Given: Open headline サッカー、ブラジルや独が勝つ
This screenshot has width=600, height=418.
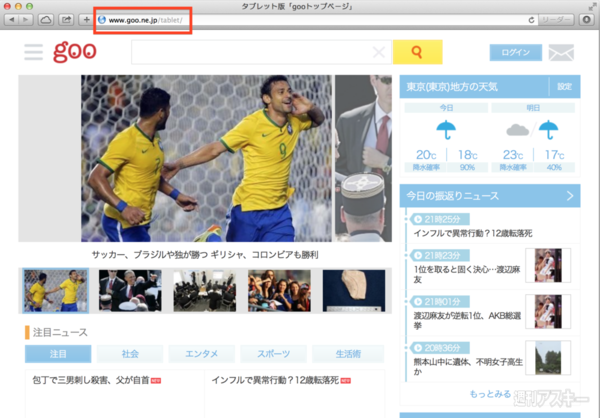Looking at the screenshot, I should [205, 255].
